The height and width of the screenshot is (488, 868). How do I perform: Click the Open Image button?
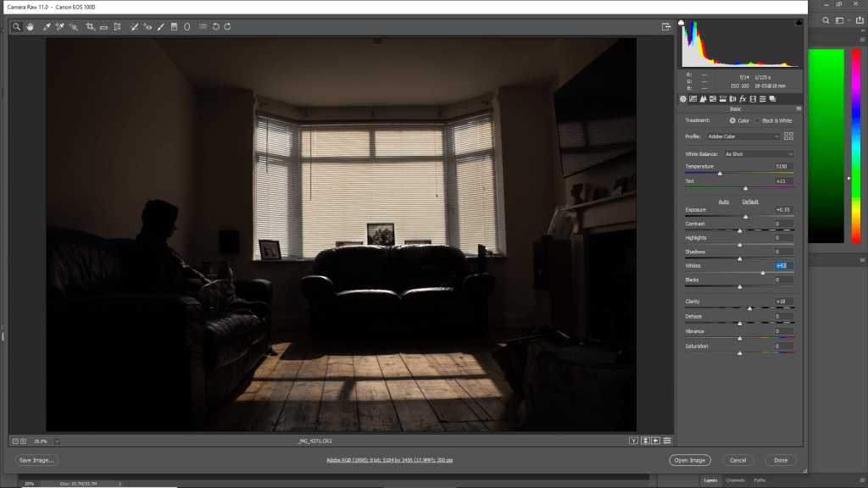point(689,460)
